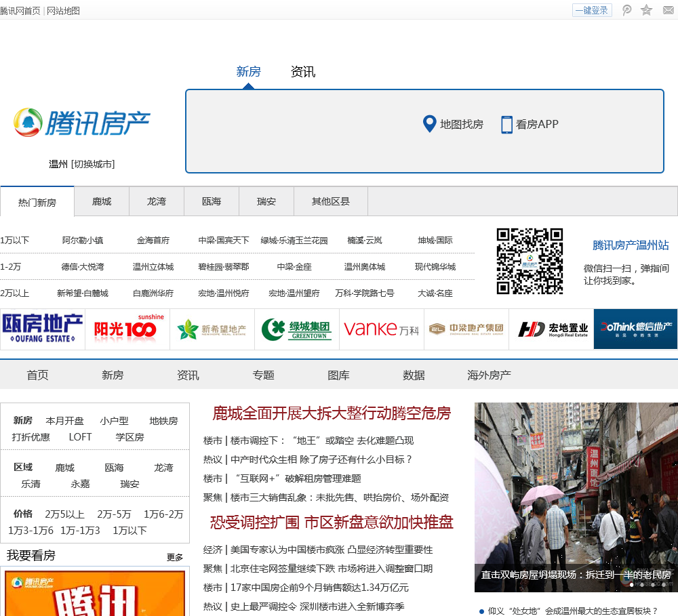678x616 pixels.
Task: Open article 仰义“处女地”会成温州最大的生态宜居板块
Action: (x=572, y=611)
